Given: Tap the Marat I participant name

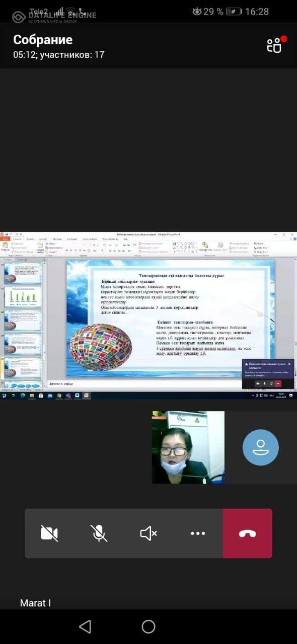Looking at the screenshot, I should click(35, 603).
